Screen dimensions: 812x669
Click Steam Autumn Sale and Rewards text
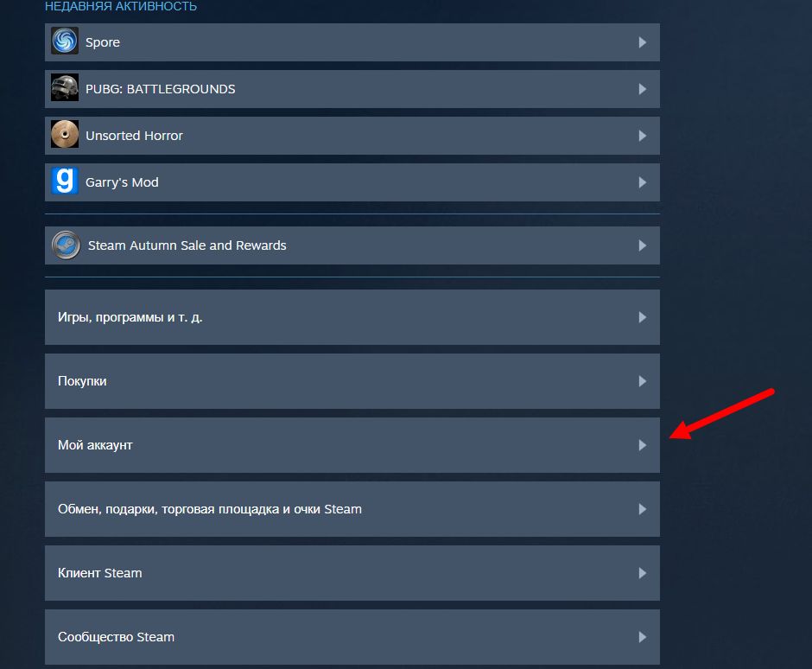coord(187,245)
